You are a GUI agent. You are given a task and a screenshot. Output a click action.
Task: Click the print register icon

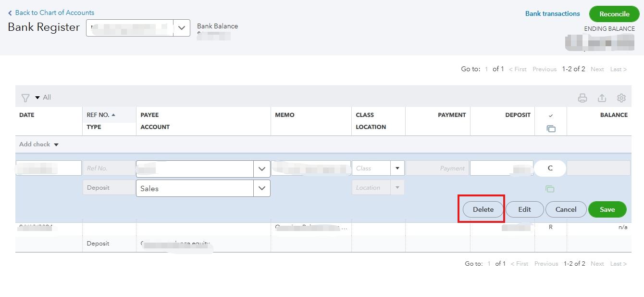point(582,98)
